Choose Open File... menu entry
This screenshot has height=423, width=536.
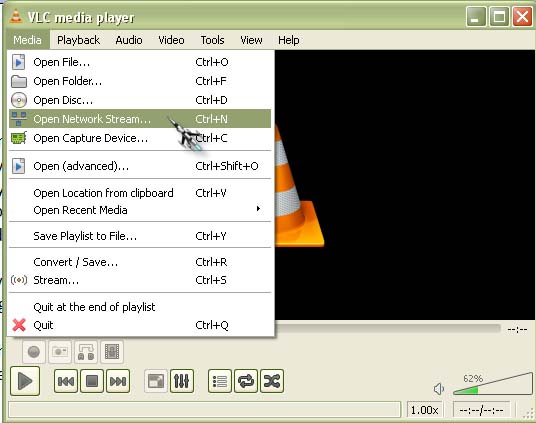139,62
